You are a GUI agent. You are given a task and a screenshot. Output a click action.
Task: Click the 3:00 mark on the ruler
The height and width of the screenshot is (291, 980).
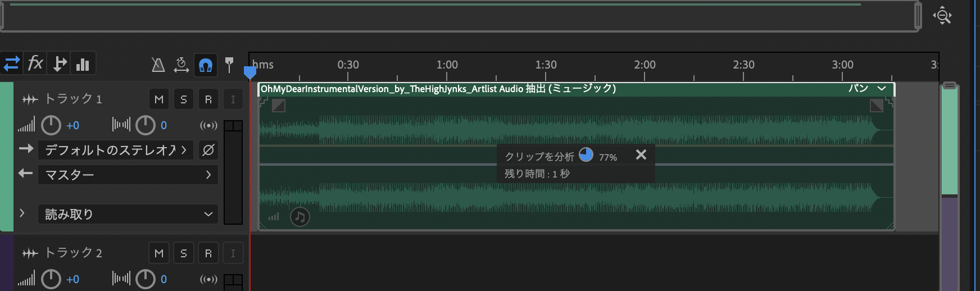point(843,65)
